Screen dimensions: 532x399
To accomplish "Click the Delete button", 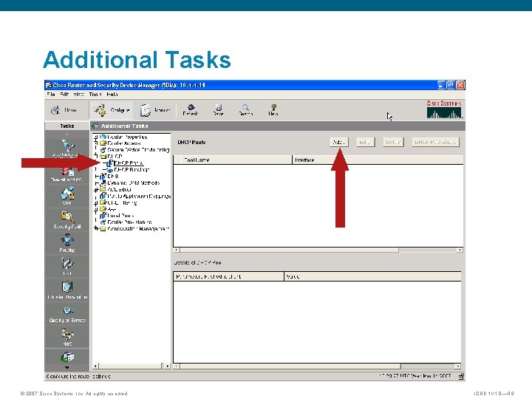I will point(393,142).
